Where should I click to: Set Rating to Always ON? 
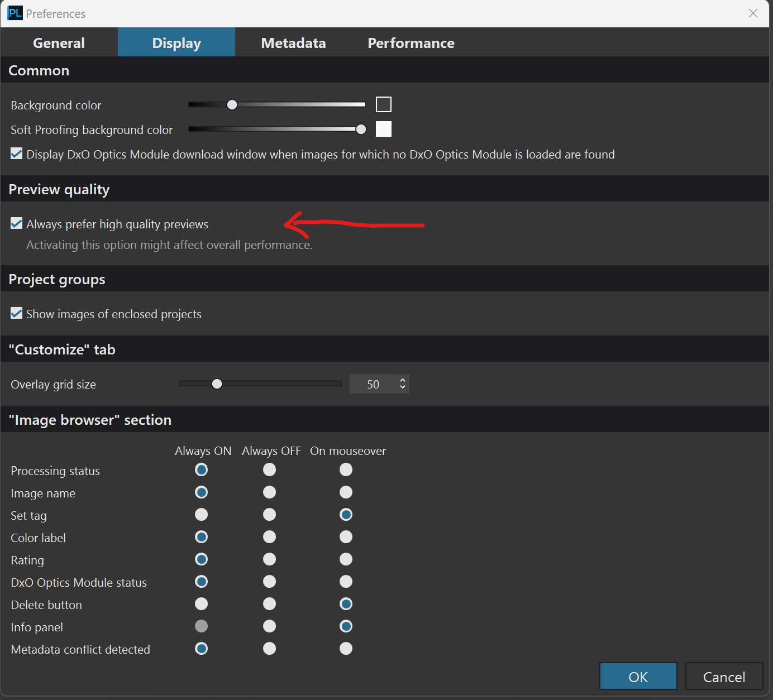(x=202, y=559)
